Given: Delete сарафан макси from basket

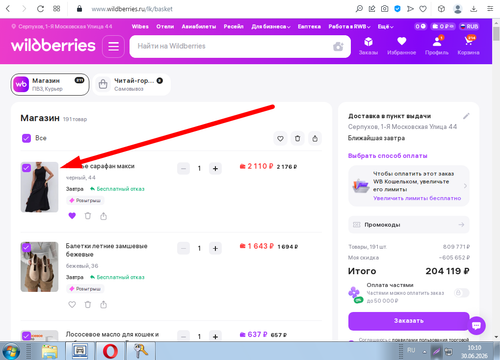Looking at the screenshot, I should pos(88,216).
